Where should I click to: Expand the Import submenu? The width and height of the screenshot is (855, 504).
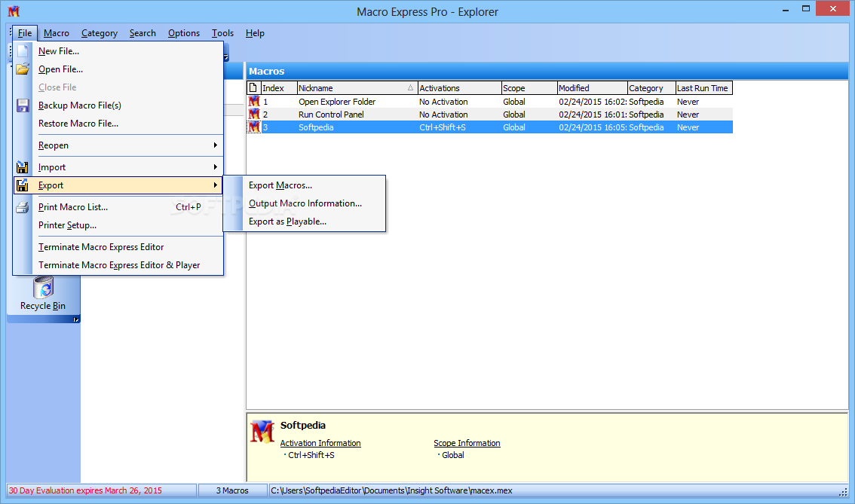pos(118,167)
